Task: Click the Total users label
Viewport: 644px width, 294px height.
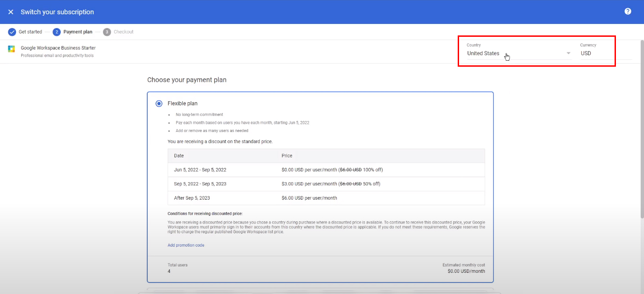Action: (x=178, y=265)
